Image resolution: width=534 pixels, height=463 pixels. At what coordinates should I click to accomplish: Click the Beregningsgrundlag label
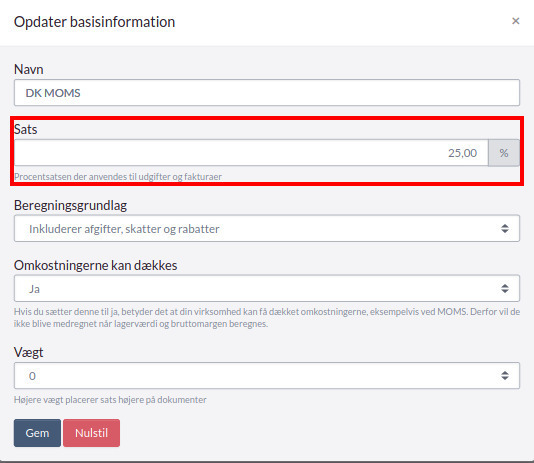70,206
